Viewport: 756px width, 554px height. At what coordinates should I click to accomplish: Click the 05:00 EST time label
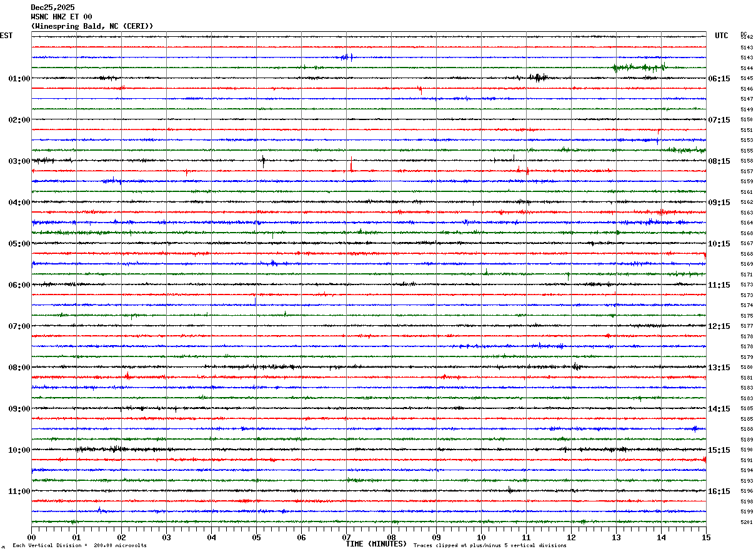19,244
